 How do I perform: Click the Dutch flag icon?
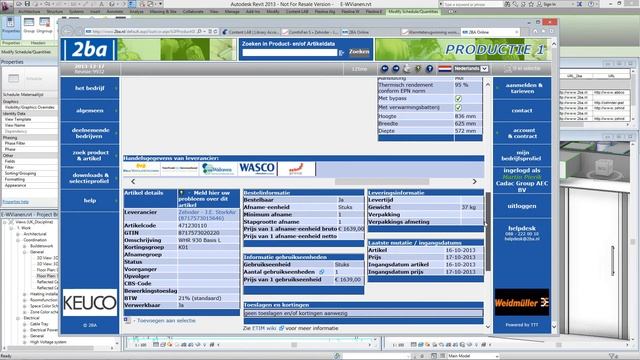pyautogui.click(x=444, y=69)
